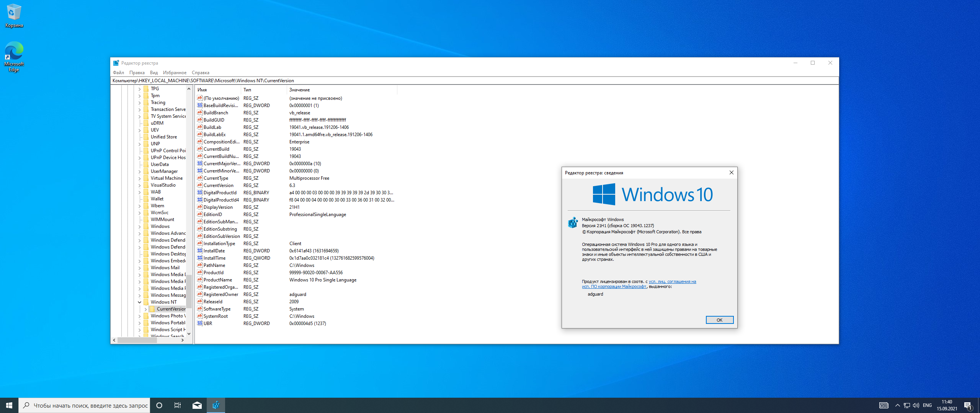
Task: Click the taskbar search box
Action: [x=84, y=405]
